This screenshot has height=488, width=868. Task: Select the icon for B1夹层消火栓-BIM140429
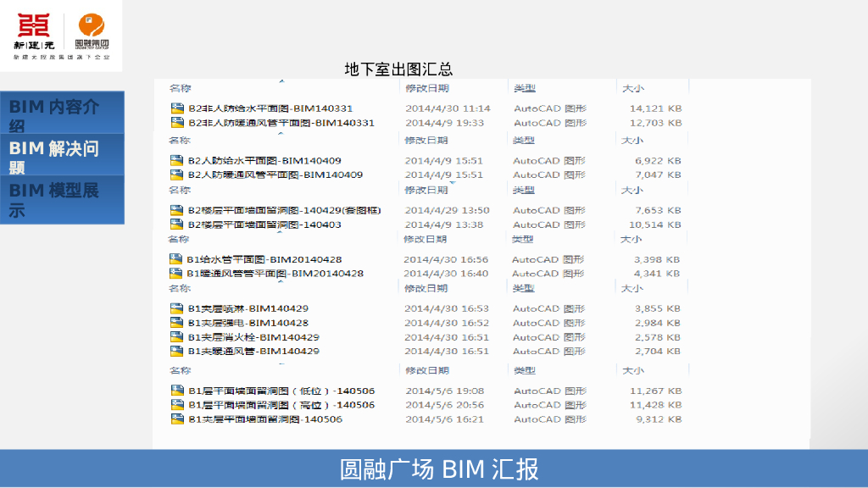(x=175, y=337)
